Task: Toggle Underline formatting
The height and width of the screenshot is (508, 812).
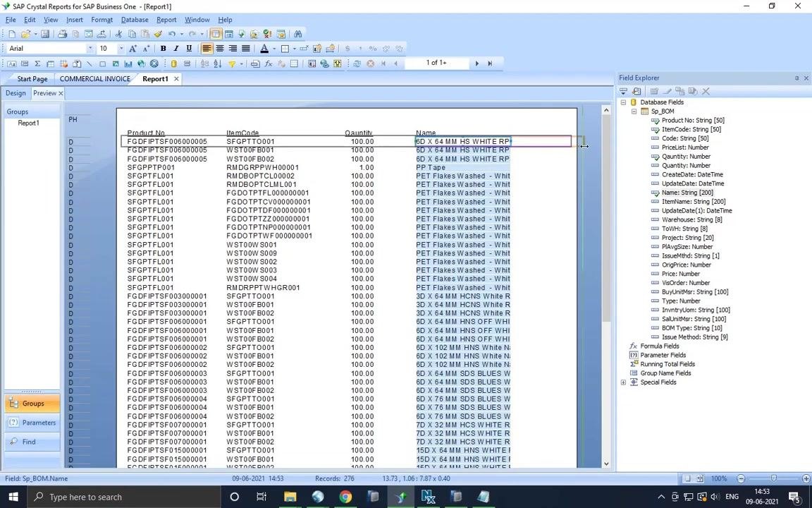Action: 189,49
